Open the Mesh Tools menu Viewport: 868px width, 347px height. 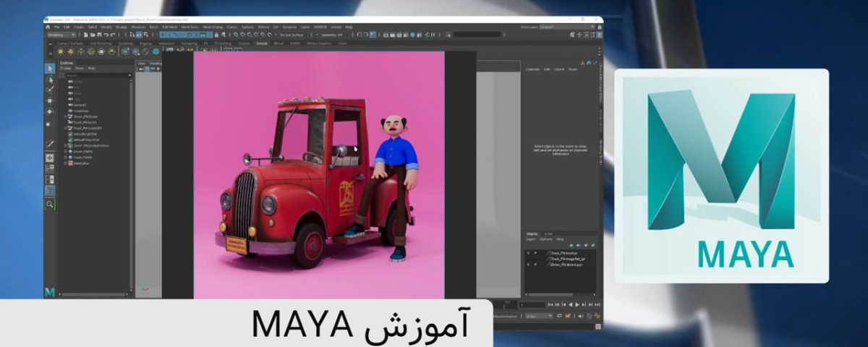(190, 27)
